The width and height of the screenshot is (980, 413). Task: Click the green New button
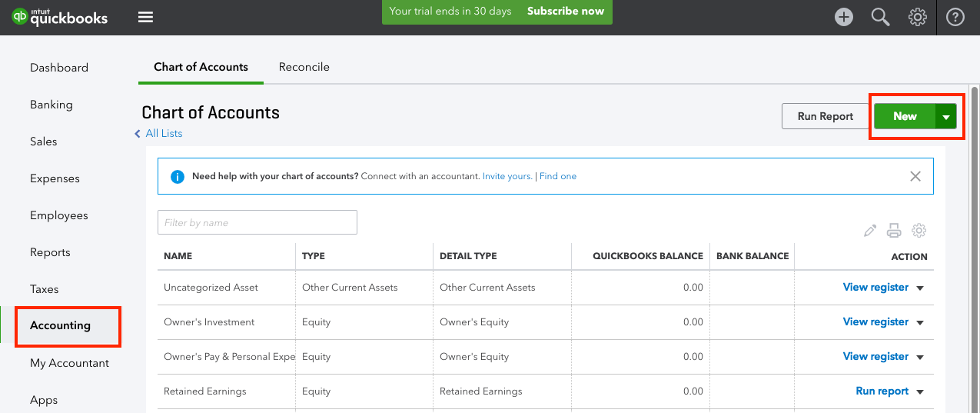pyautogui.click(x=905, y=116)
